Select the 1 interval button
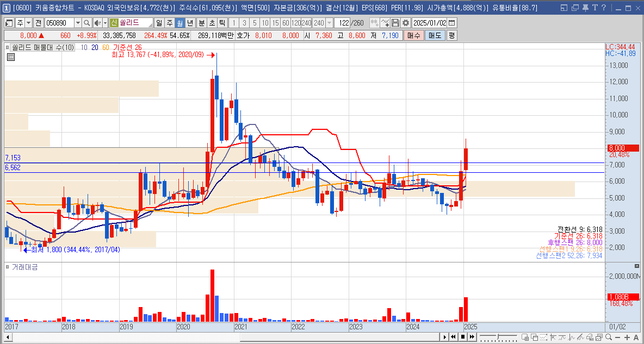 (234, 23)
